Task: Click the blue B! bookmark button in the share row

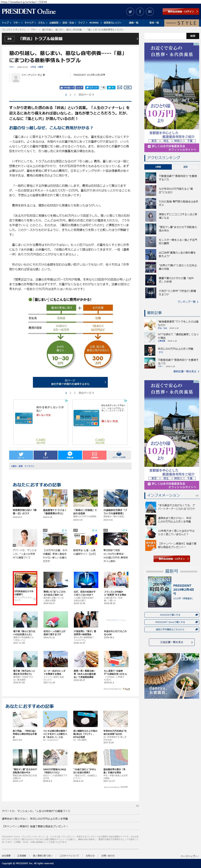Action: pos(111,87)
